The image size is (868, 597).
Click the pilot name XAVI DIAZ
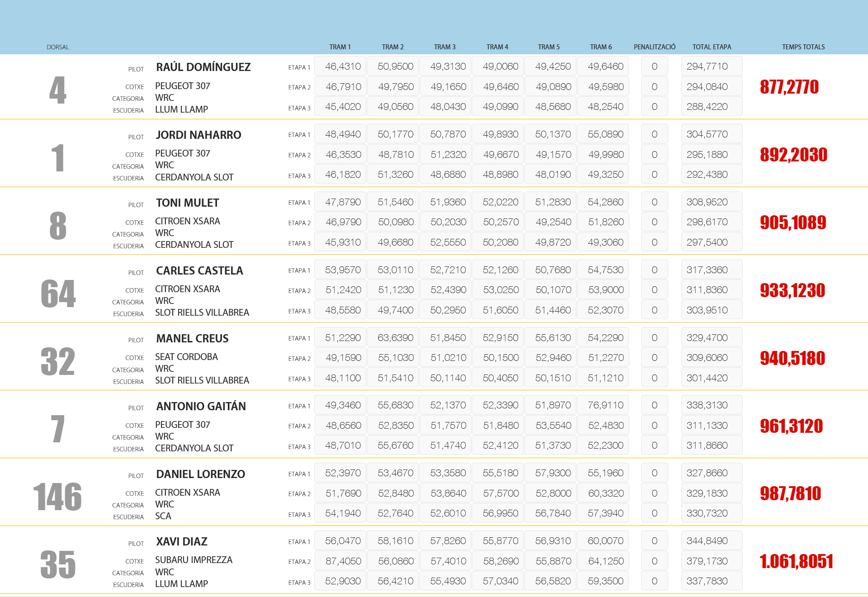click(182, 542)
